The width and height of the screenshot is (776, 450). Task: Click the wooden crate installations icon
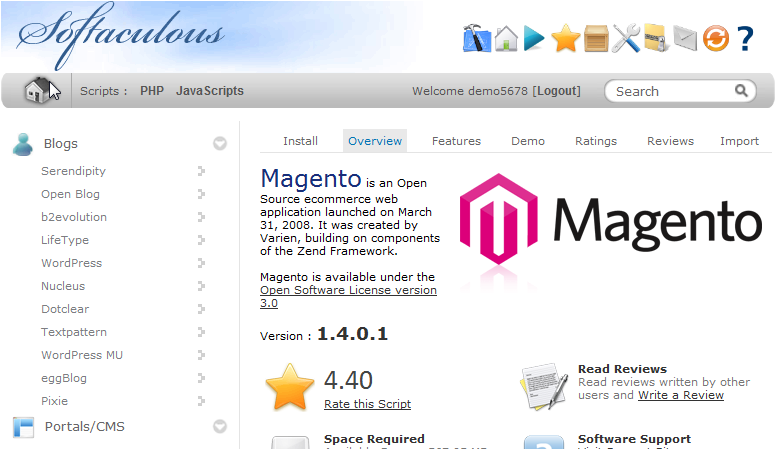tap(596, 39)
